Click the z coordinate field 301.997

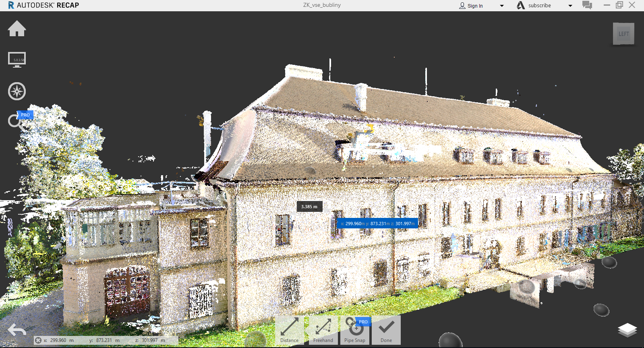pos(150,340)
